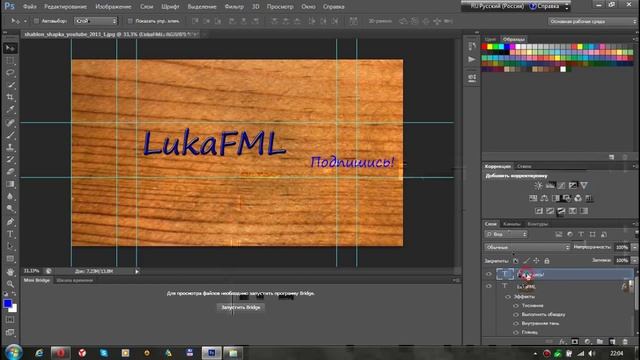
Task: Toggle visibility of Выполнить обводку effect
Action: point(516,315)
